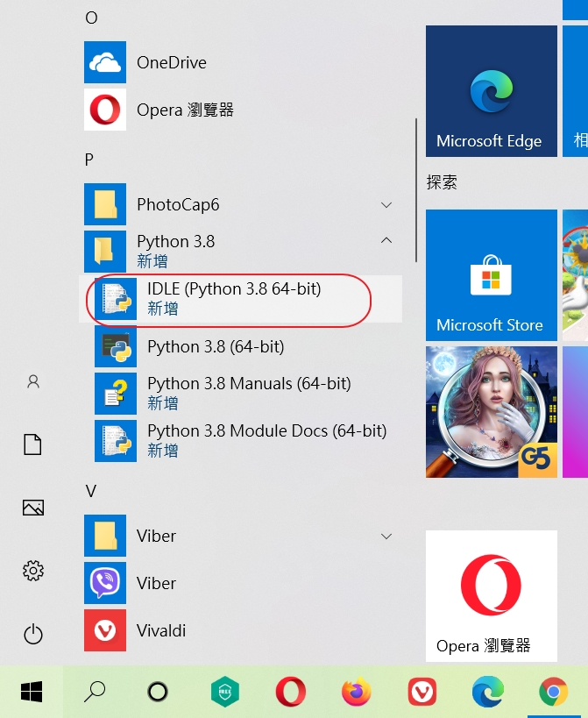This screenshot has width=588, height=718.
Task: Open the Microsoft Edge tile
Action: (491, 91)
